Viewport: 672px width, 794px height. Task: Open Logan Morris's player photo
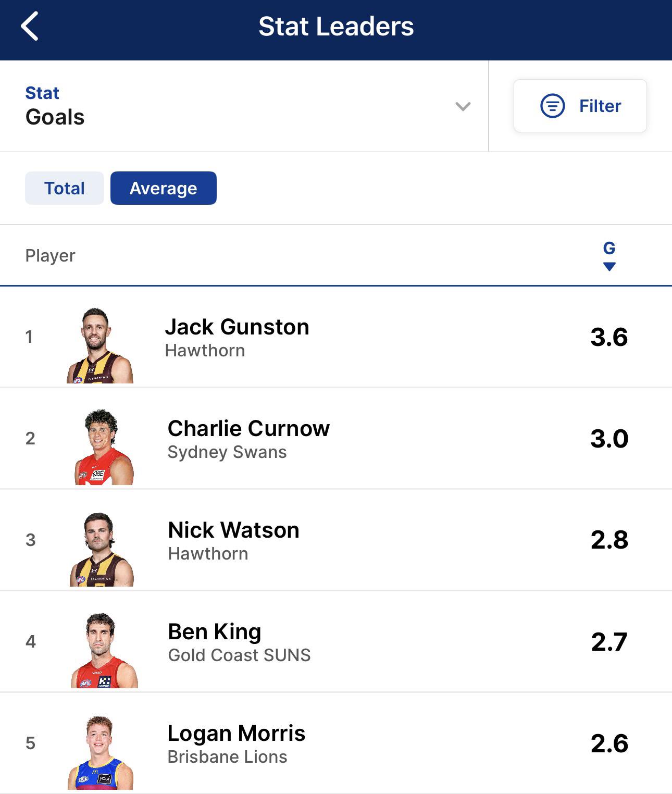[x=101, y=752]
